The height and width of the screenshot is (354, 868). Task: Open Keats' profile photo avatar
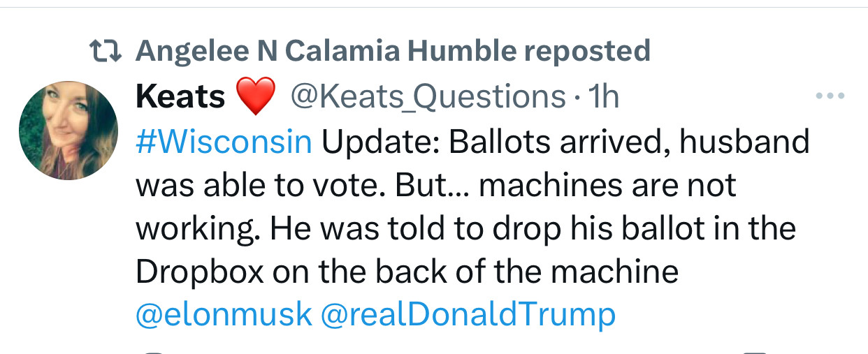68,131
